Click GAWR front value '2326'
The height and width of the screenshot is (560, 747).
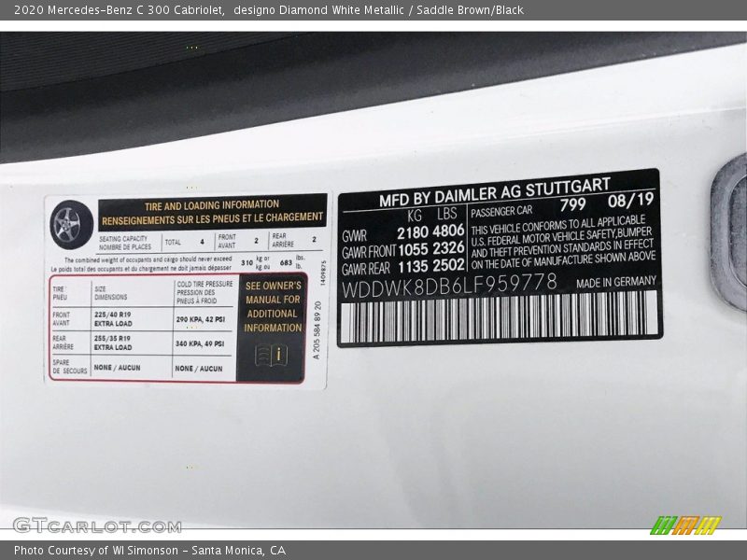click(x=448, y=248)
